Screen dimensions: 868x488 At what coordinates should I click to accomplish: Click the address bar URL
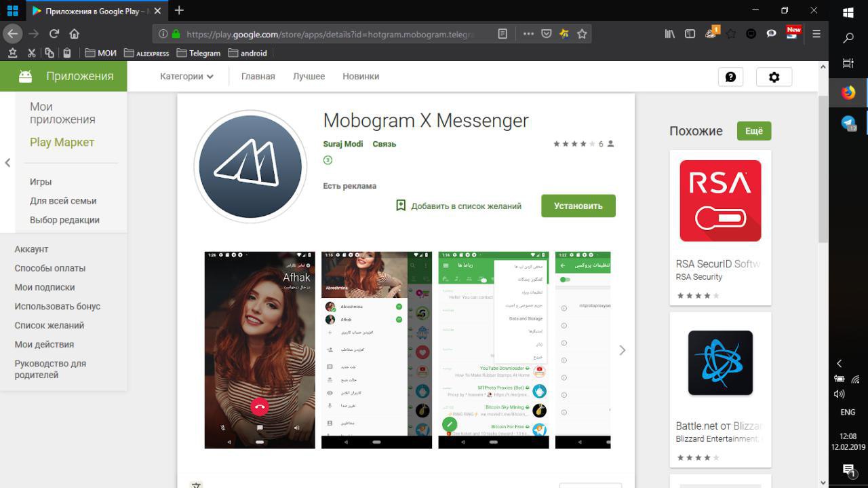tap(330, 34)
